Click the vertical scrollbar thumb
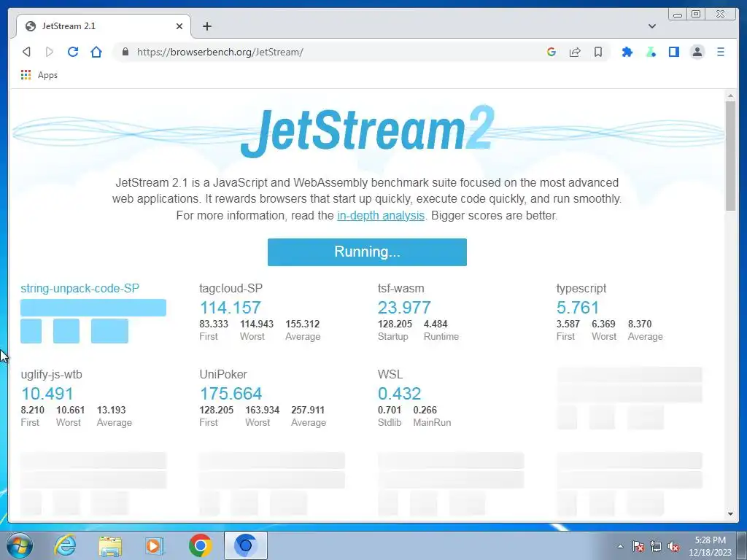The height and width of the screenshot is (560, 747). point(730,156)
